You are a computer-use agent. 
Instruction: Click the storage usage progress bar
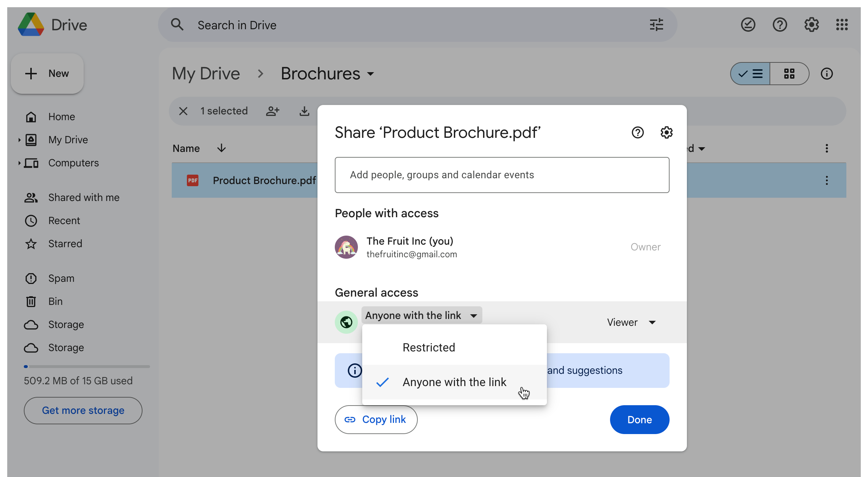coord(86,366)
